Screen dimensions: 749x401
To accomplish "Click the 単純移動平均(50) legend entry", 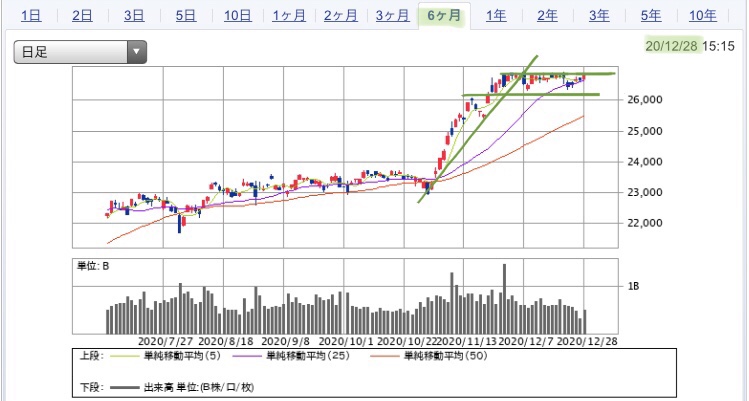I will [429, 356].
